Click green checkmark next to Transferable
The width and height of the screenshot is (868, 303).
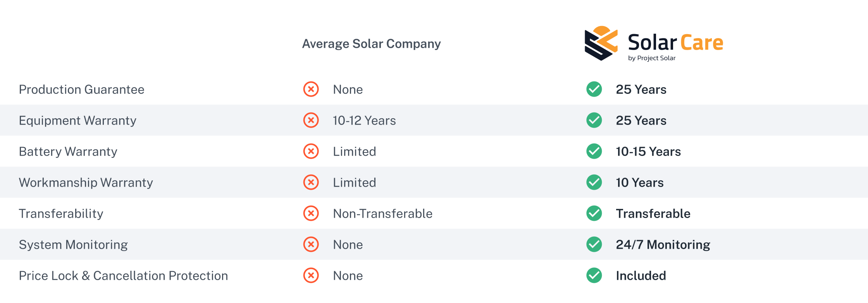[x=594, y=213]
